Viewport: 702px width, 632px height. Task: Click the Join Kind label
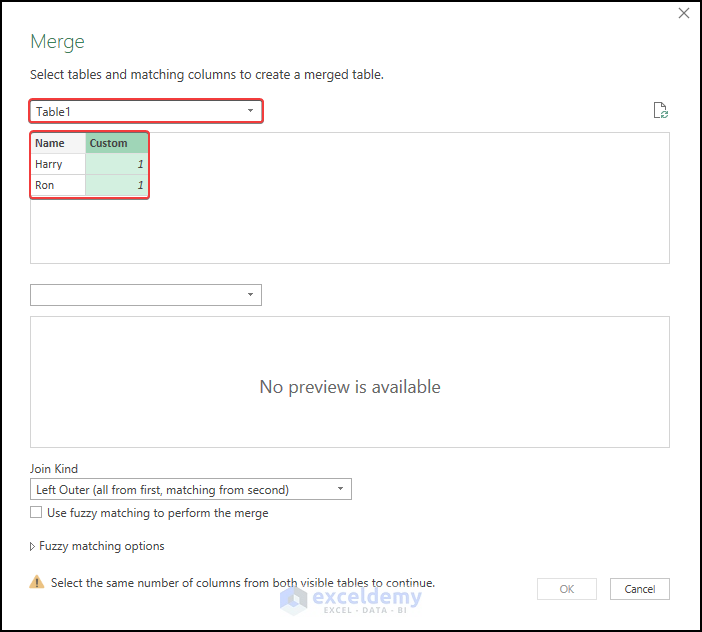pyautogui.click(x=54, y=469)
